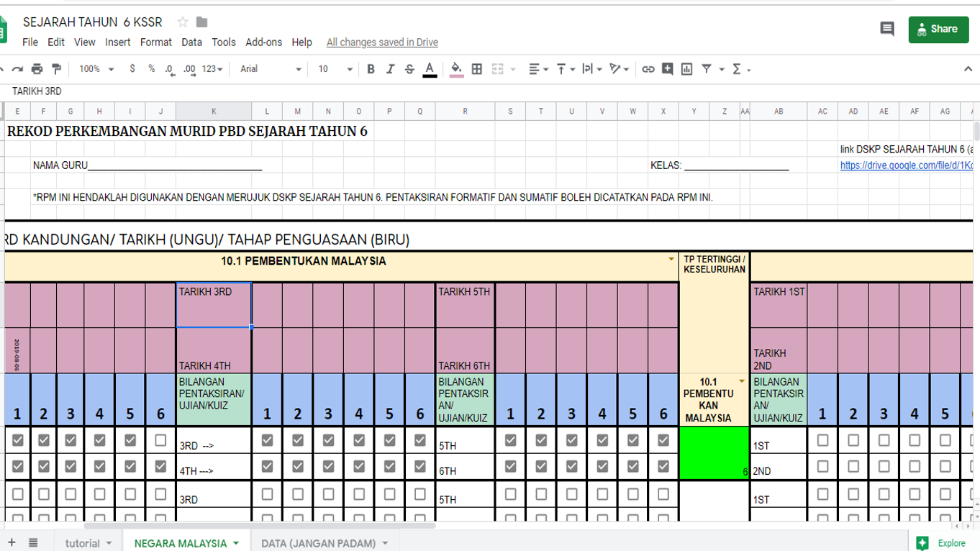
Task: Insert a chart icon
Action: click(687, 69)
